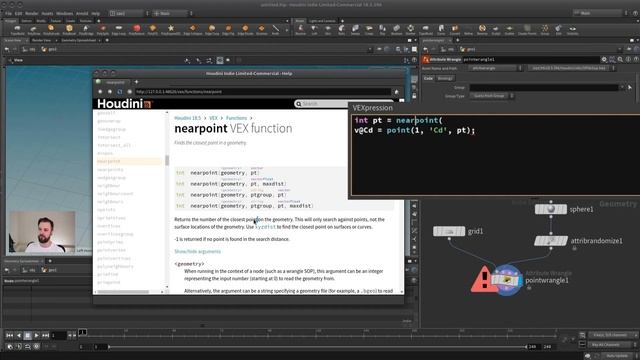Screen dimensions: 640x360
Task: Select the grid1 node
Action: (449, 231)
